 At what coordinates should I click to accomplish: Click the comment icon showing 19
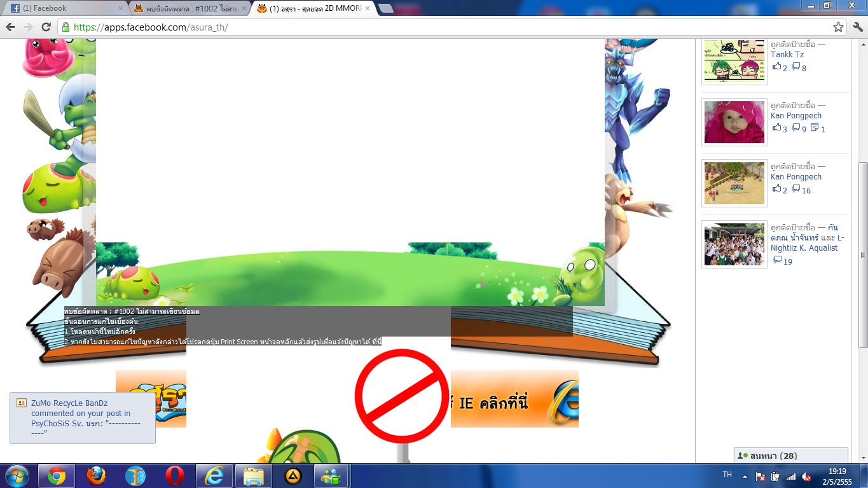click(x=777, y=260)
